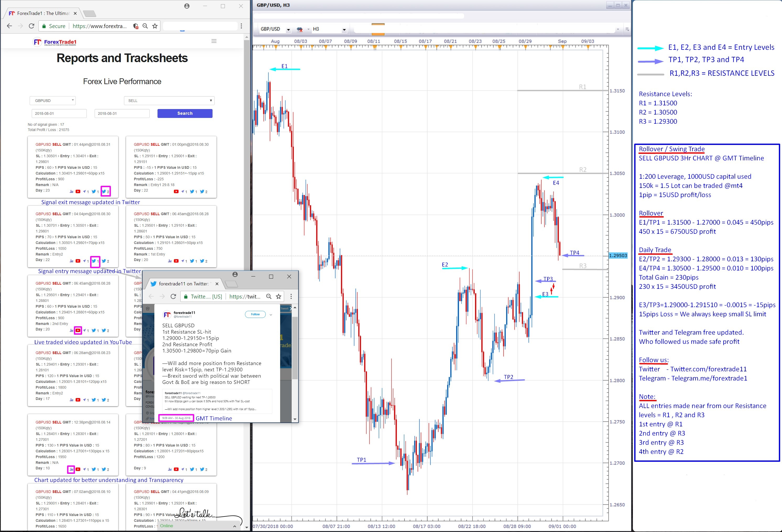Expand the tweet options chevron beside Follow

click(271, 315)
